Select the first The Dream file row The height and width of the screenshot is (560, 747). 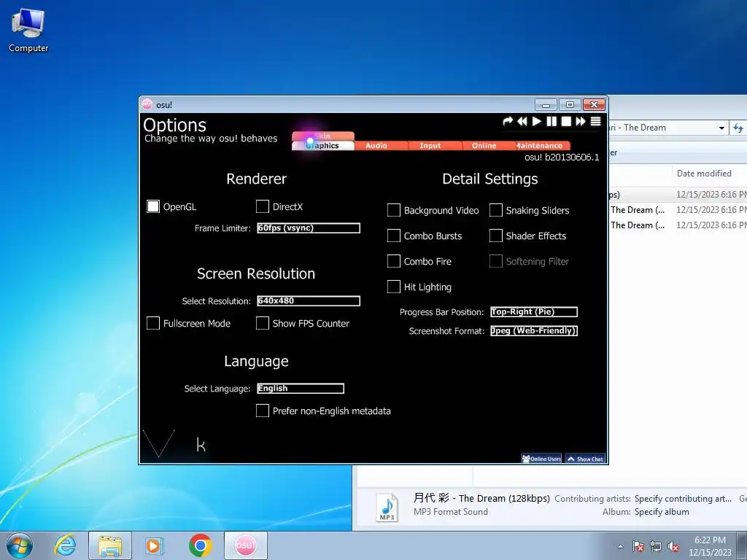pos(678,209)
